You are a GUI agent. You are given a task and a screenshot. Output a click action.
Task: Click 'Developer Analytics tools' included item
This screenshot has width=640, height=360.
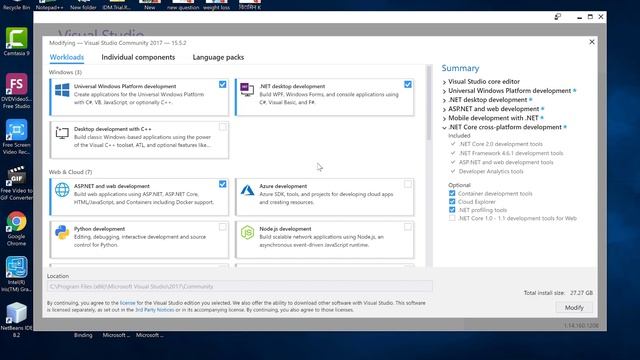click(x=491, y=171)
